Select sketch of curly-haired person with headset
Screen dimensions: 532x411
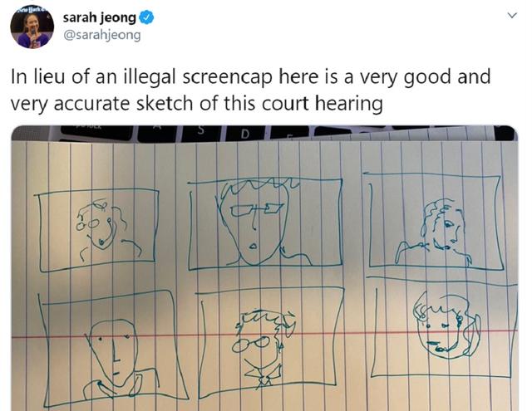coord(99,230)
